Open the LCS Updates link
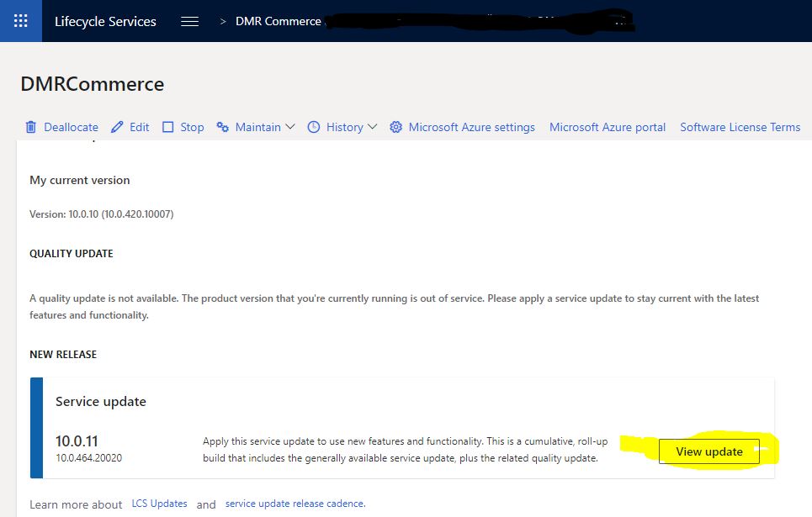The image size is (812, 517). (160, 504)
